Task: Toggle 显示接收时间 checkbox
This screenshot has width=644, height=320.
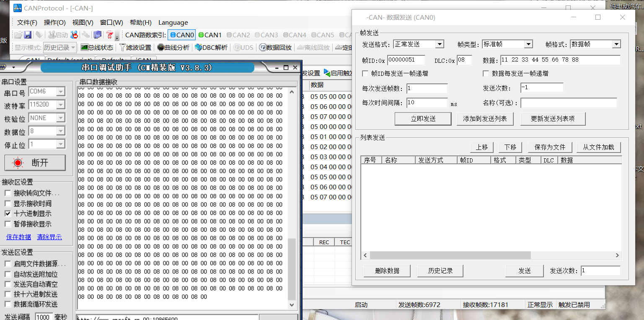Action: (8, 204)
